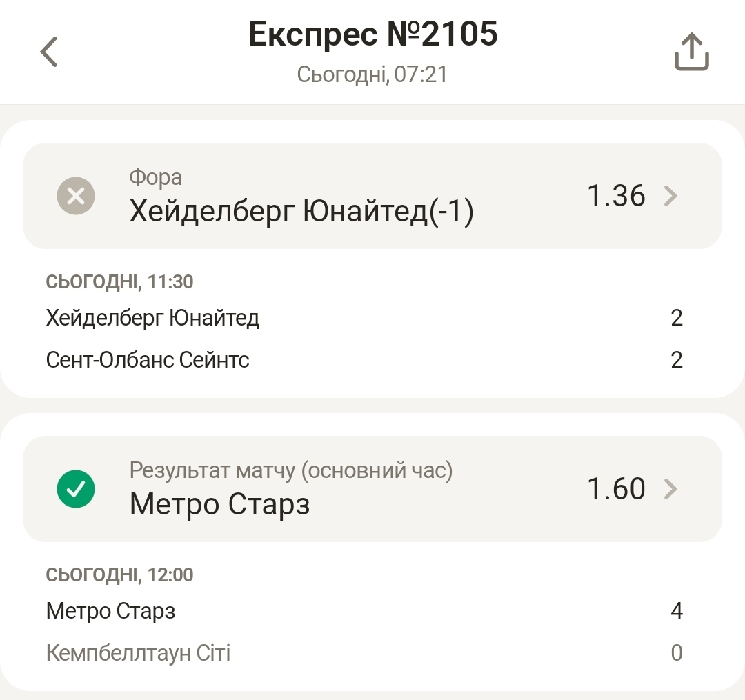This screenshot has height=700, width=745.
Task: Tap the Фора bet type label
Action: (x=156, y=178)
